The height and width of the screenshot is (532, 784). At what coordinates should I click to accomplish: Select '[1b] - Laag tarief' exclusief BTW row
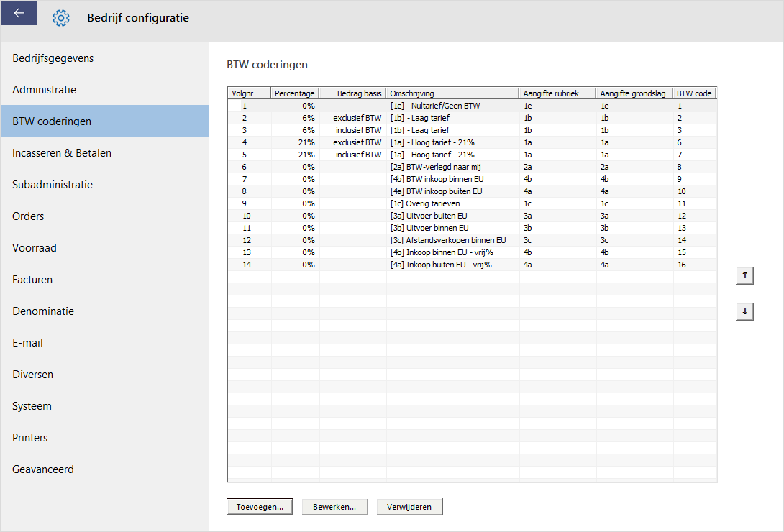click(x=472, y=118)
